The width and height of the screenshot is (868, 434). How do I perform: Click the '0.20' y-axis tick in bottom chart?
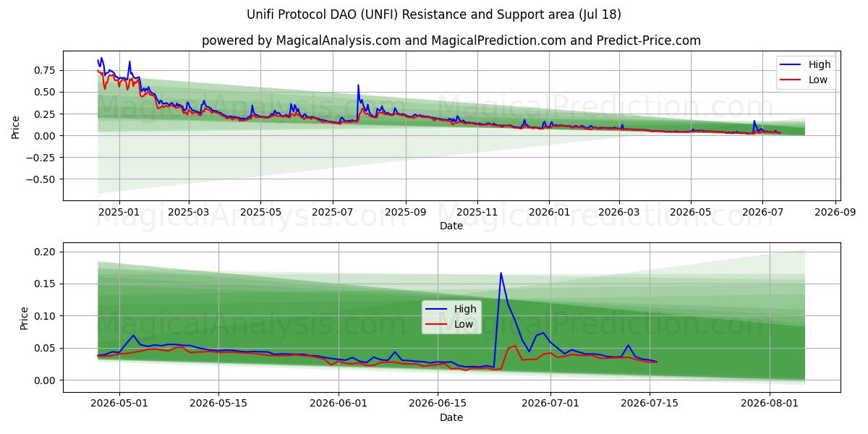pyautogui.click(x=46, y=252)
